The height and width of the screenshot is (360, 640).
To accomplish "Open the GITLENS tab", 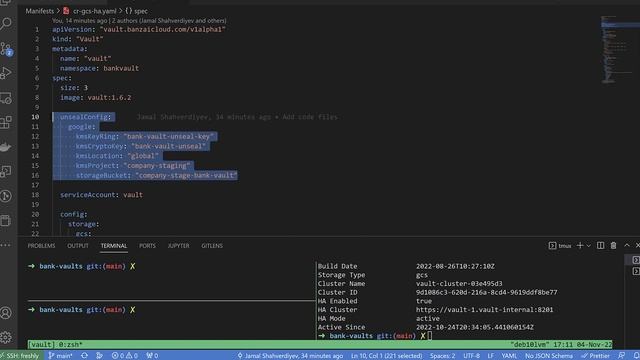I will [x=212, y=246].
